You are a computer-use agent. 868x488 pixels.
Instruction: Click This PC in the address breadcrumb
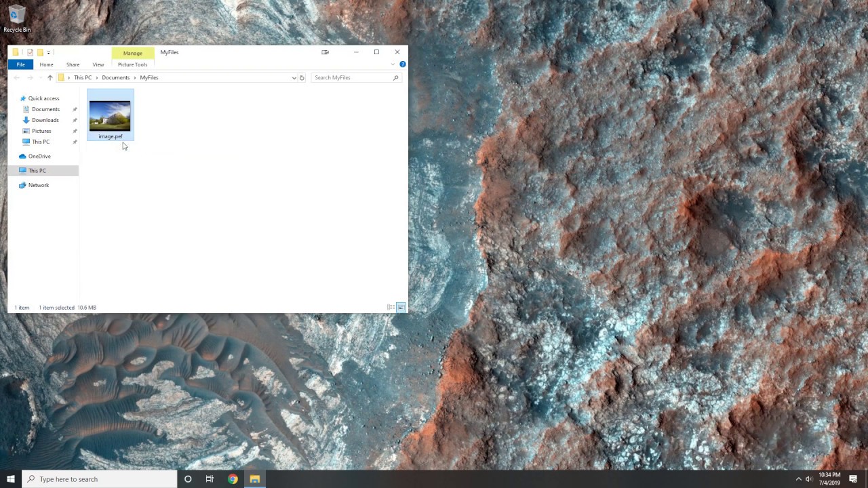pos(83,78)
